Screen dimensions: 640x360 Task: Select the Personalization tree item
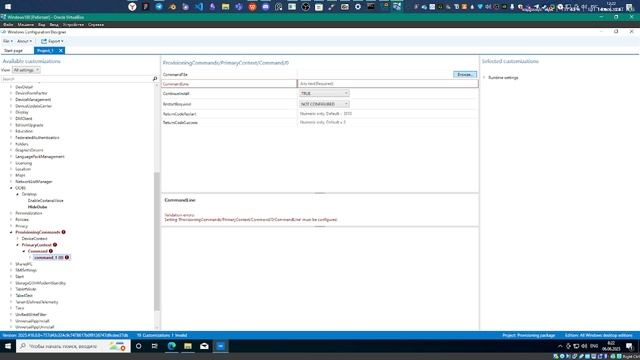coord(29,213)
